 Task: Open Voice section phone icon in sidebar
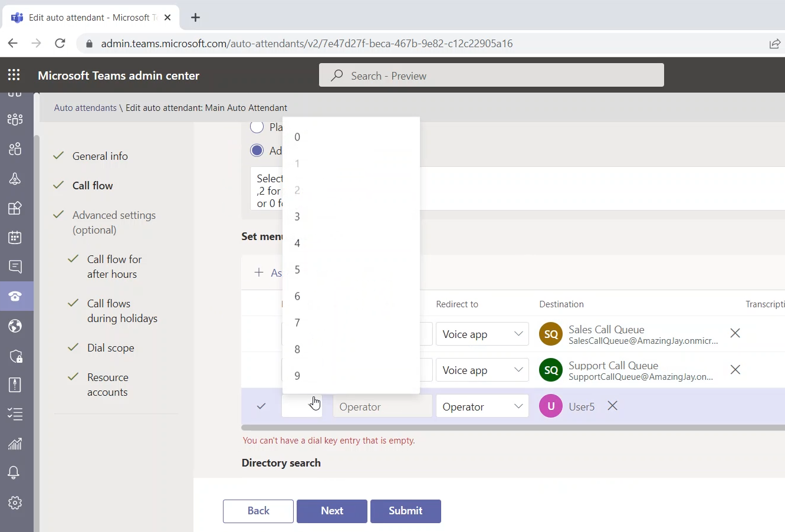pos(15,296)
